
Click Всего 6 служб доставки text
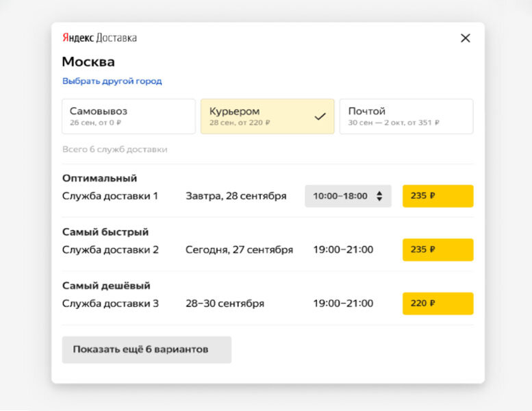click(x=114, y=149)
